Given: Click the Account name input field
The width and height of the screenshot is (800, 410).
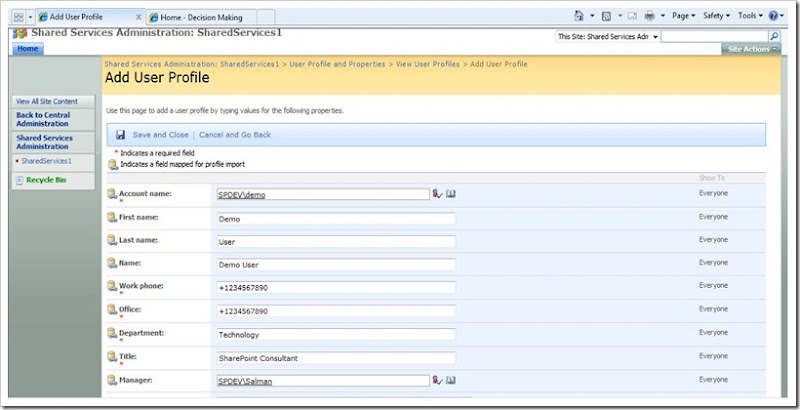Looking at the screenshot, I should [323, 194].
